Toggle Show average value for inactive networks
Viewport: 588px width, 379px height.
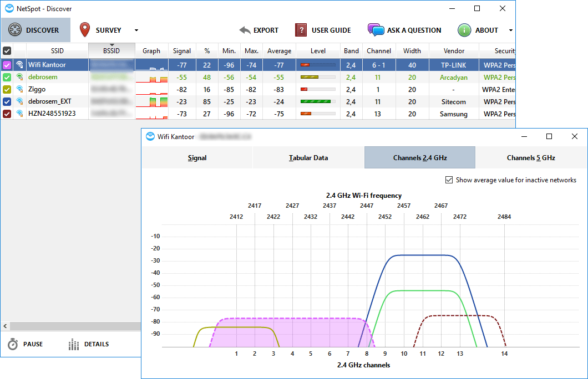tap(449, 180)
